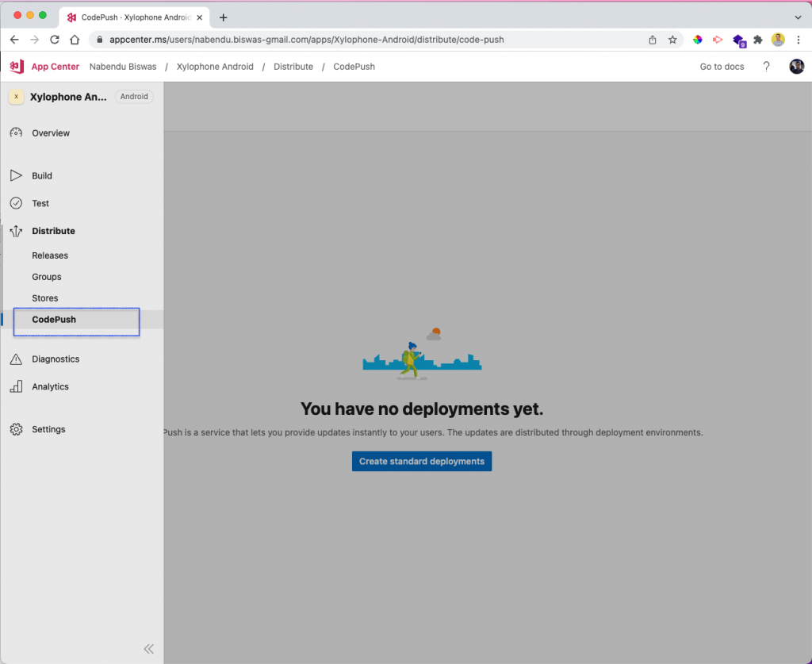The height and width of the screenshot is (664, 812).
Task: Select the CodePush - Xylophone Android tab
Action: [x=135, y=17]
